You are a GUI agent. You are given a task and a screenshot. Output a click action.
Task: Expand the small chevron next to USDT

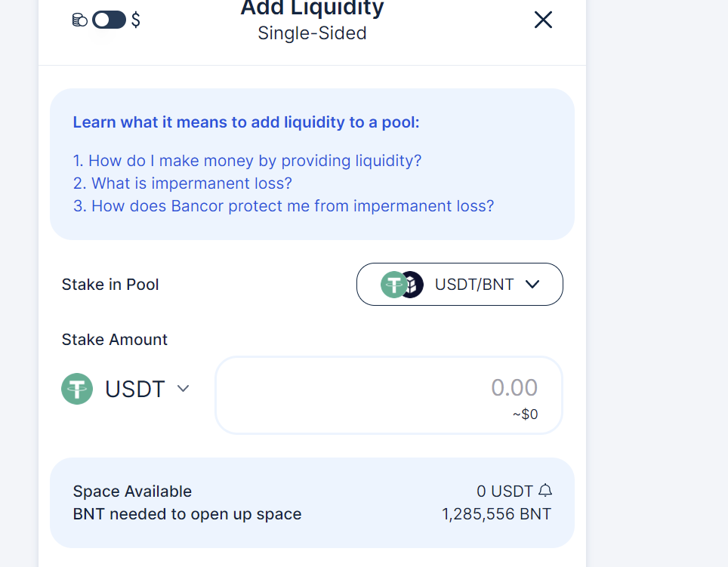[x=183, y=389]
